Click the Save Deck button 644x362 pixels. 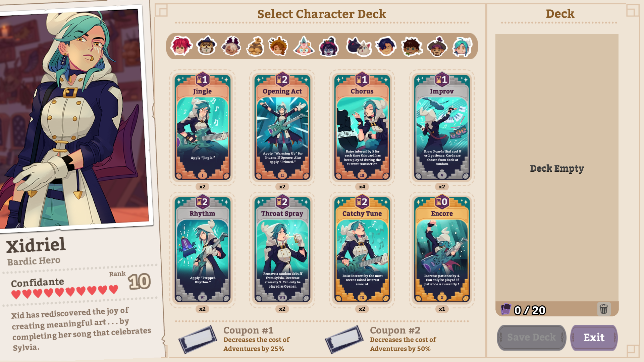(x=531, y=338)
